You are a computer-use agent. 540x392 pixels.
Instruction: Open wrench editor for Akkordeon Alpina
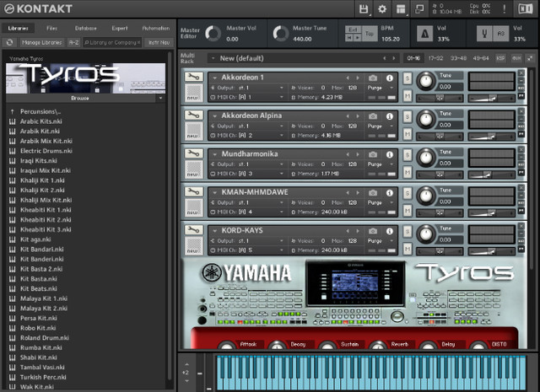[194, 115]
